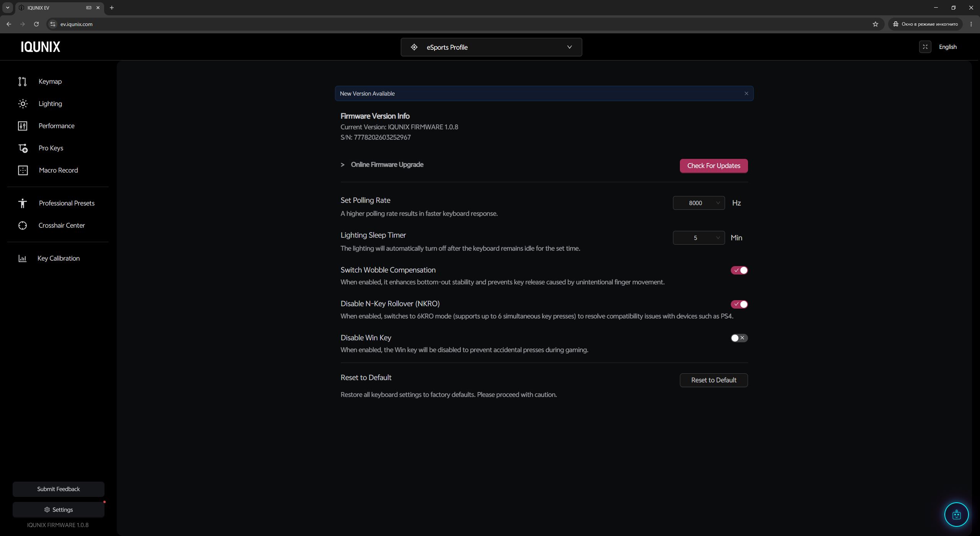The height and width of the screenshot is (536, 980).
Task: Open the Lighting Sleep Timer dropdown
Action: click(699, 238)
